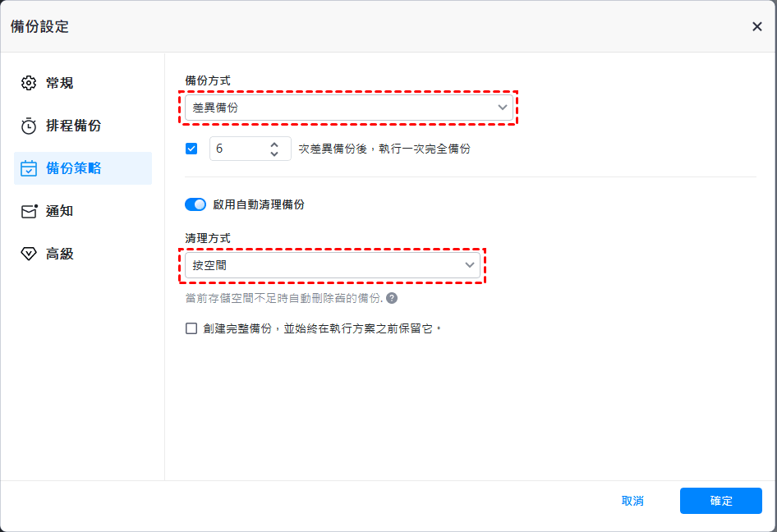The width and height of the screenshot is (777, 532).
Task: Click the calendar icon for 備份策略
Action: [29, 168]
